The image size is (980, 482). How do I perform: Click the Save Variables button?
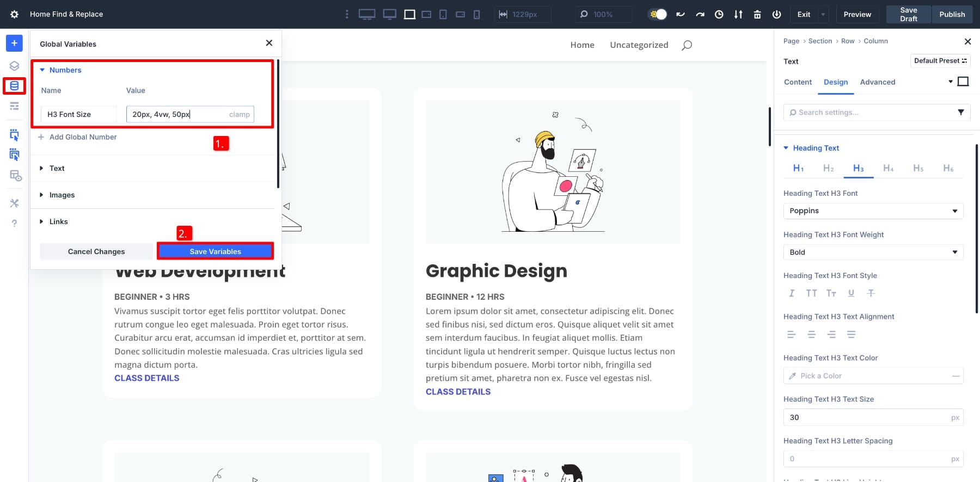click(x=215, y=251)
